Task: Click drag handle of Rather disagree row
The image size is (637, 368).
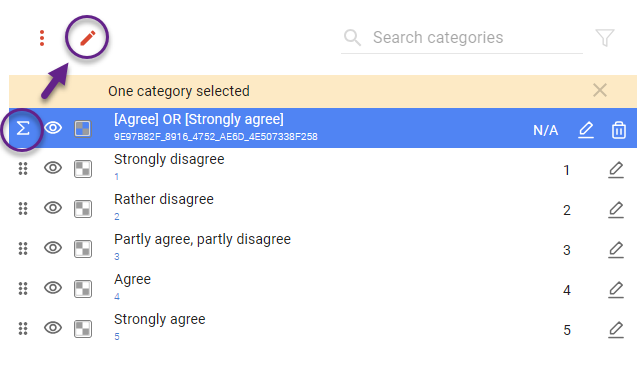Action: 23,208
